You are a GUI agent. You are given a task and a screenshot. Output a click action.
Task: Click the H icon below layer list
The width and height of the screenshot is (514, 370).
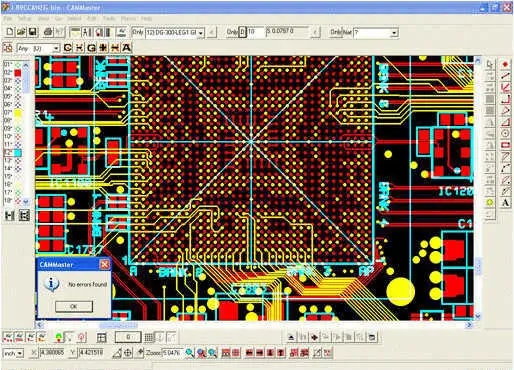click(10, 215)
